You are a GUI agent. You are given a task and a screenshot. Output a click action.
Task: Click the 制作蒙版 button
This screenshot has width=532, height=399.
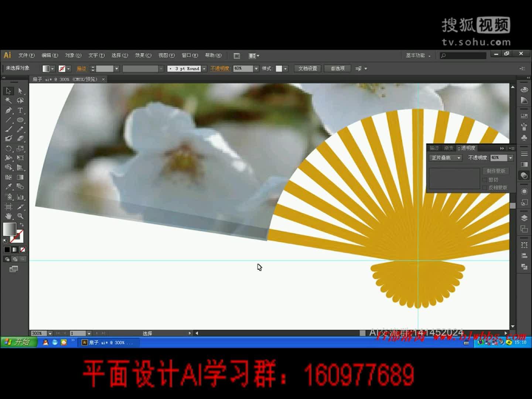[x=495, y=171]
